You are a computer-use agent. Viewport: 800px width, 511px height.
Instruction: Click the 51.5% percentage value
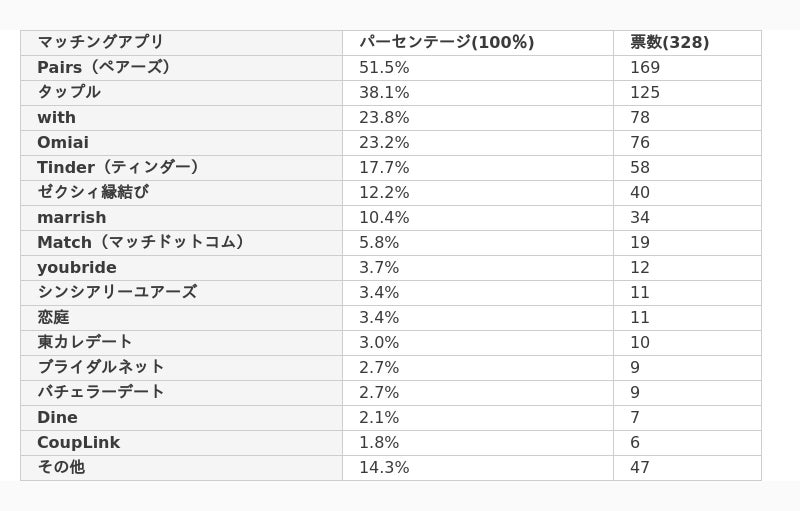(x=384, y=67)
